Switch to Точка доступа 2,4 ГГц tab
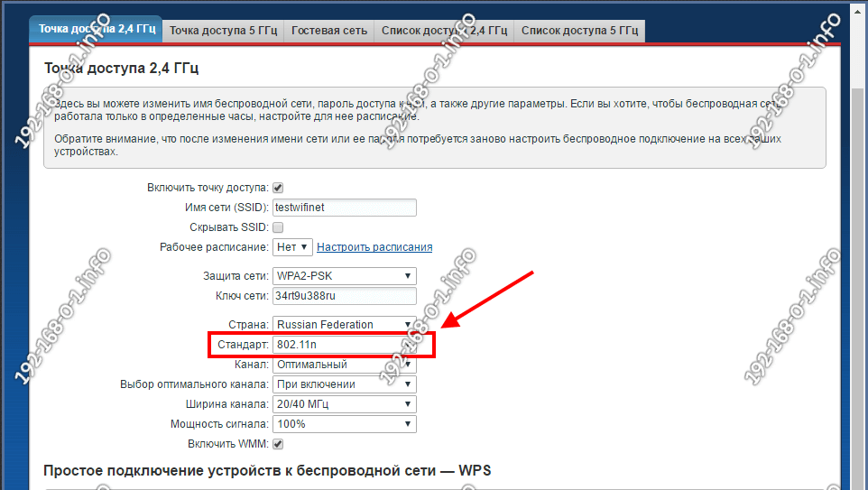Screen dimensions: 868x490 96,30
